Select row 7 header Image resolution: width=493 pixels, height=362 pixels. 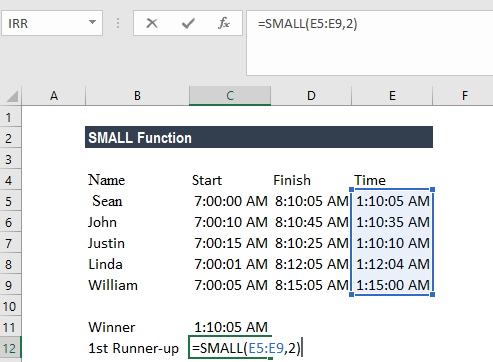coord(11,243)
